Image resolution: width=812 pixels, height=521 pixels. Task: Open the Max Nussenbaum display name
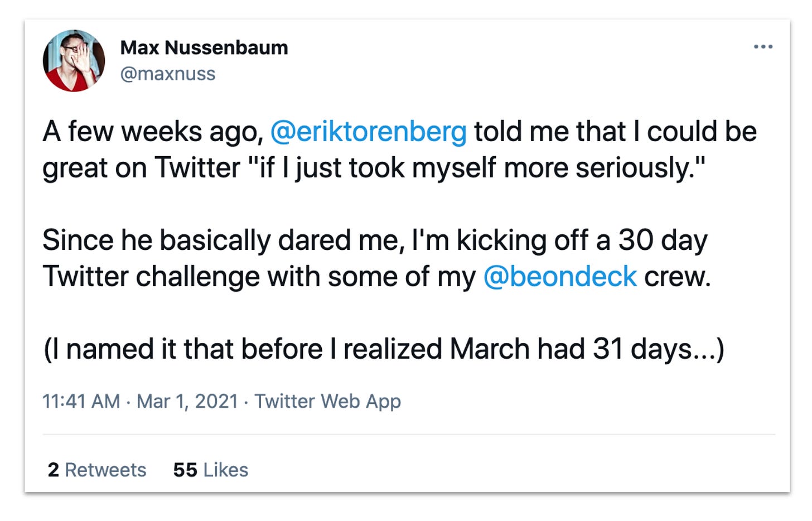point(204,48)
